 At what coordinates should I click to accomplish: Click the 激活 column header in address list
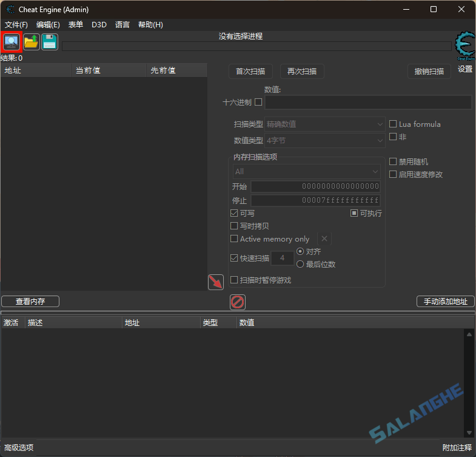(x=13, y=323)
